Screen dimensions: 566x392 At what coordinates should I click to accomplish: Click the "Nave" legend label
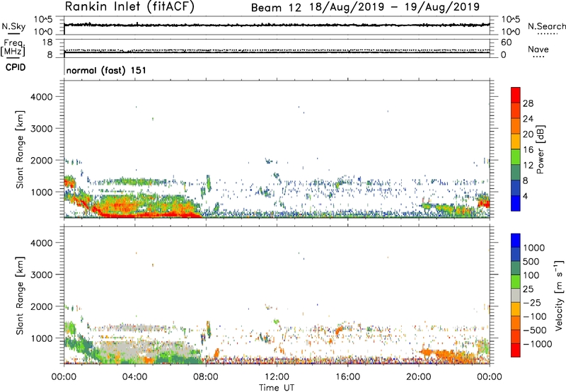pyautogui.click(x=538, y=49)
